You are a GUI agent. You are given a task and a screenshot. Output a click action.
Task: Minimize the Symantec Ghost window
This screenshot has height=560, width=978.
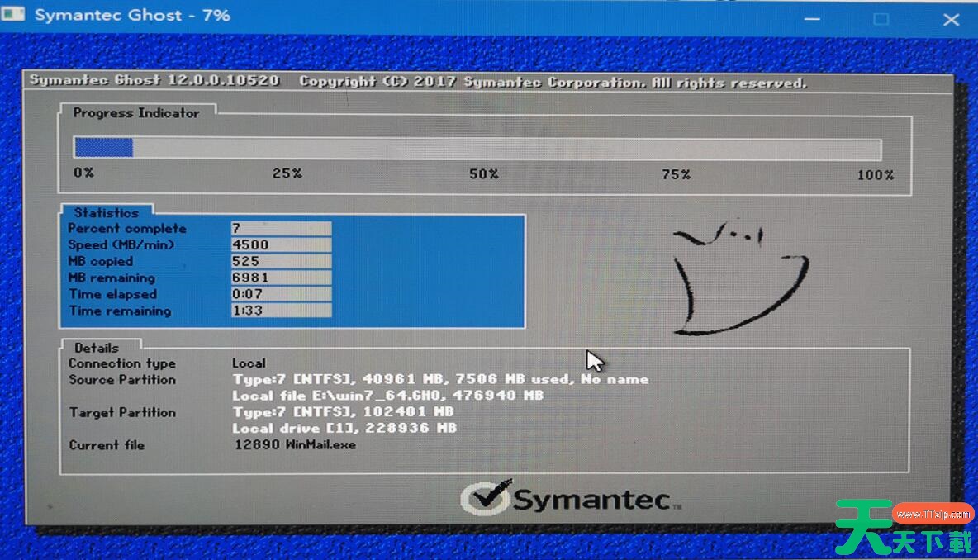tap(811, 19)
